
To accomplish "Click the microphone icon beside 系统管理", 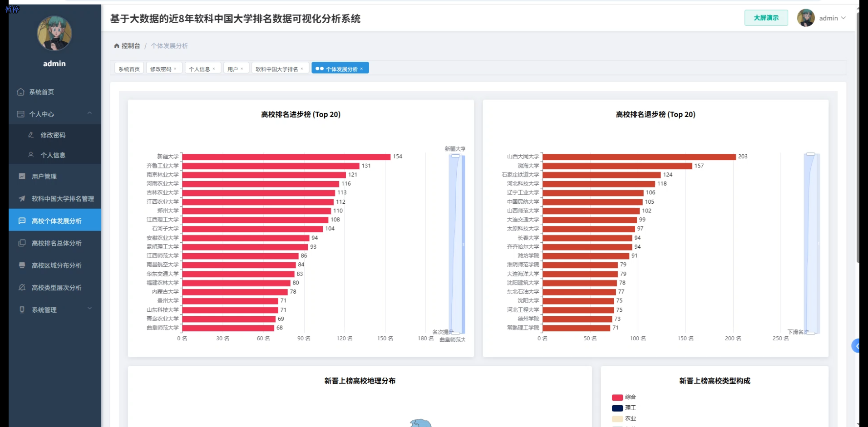I will [x=22, y=309].
